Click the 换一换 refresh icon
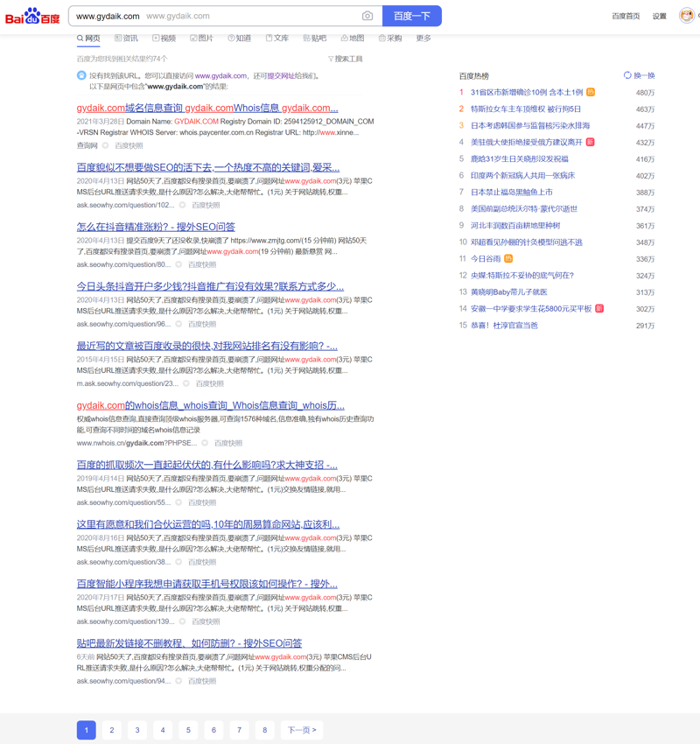This screenshot has width=700, height=744. click(x=627, y=75)
